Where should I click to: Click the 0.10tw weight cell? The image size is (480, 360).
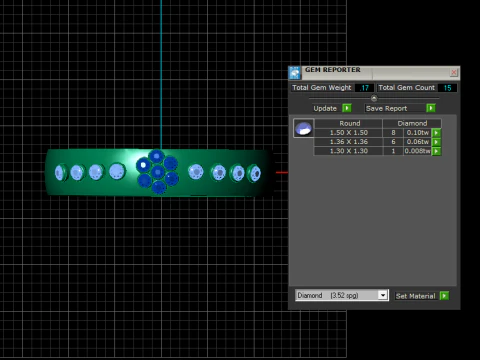418,133
